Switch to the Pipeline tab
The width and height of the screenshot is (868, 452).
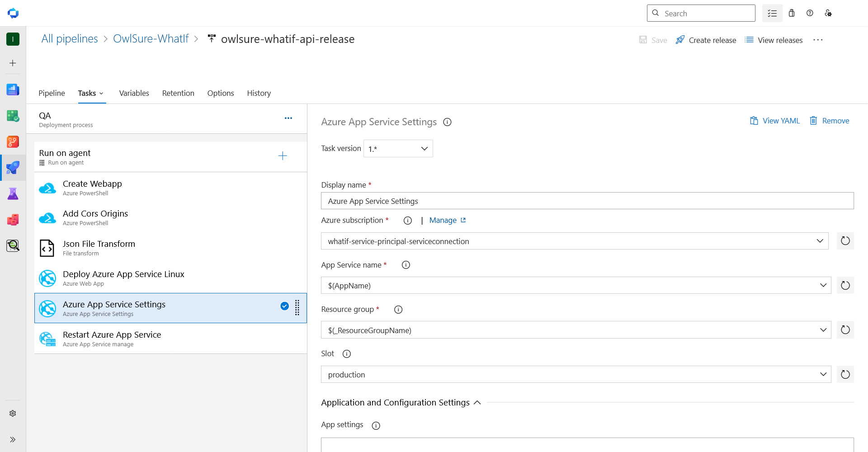pos(52,93)
